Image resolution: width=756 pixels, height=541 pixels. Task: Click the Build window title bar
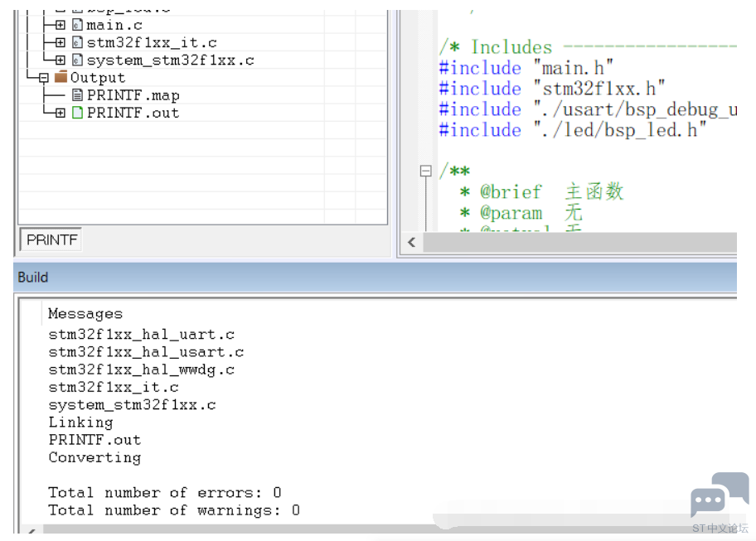pyautogui.click(x=33, y=277)
